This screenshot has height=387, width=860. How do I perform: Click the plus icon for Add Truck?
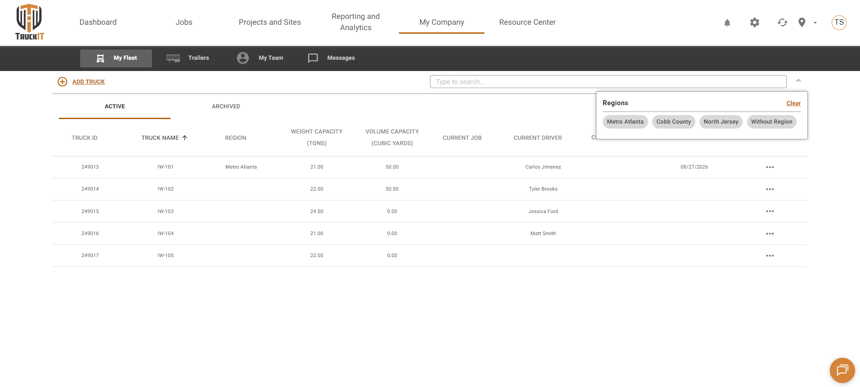pos(63,82)
